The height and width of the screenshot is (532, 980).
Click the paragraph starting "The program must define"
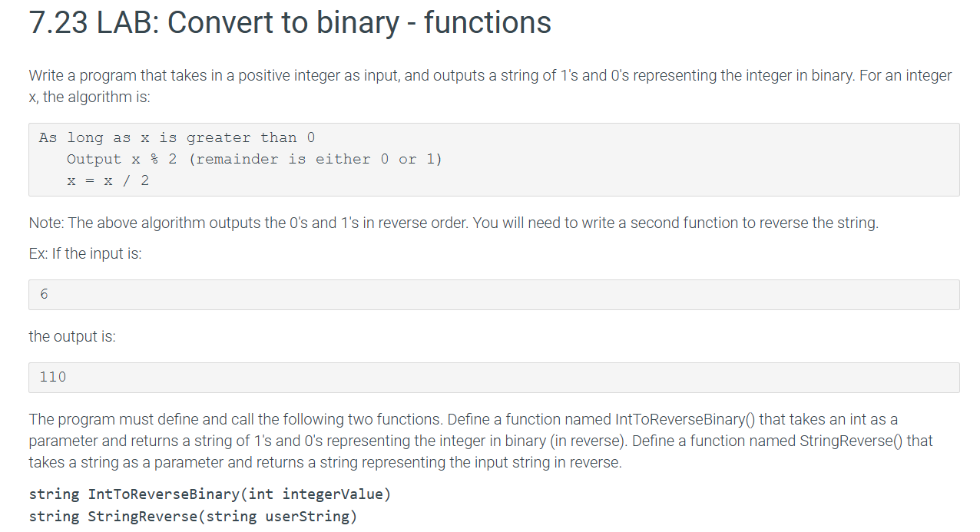pyautogui.click(x=481, y=441)
